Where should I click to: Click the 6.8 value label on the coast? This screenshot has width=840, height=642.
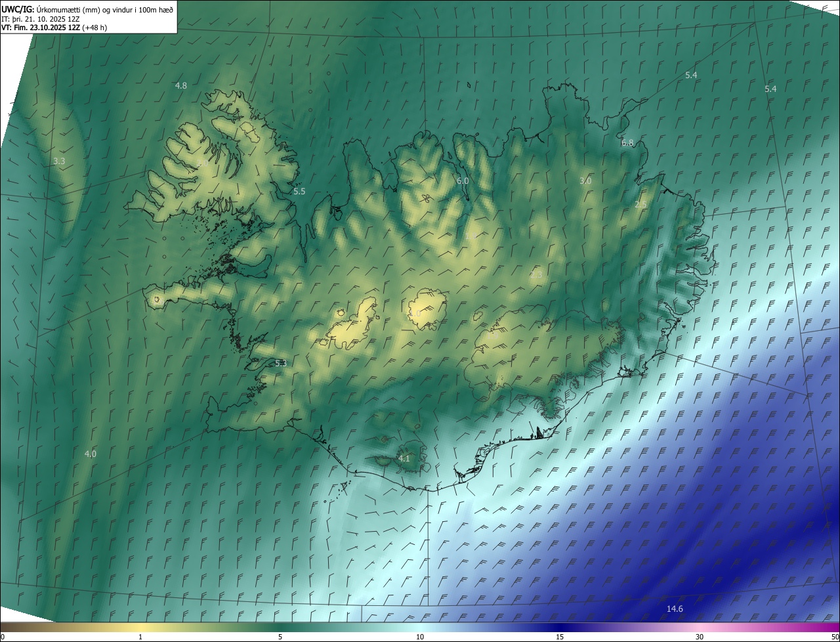pos(627,142)
